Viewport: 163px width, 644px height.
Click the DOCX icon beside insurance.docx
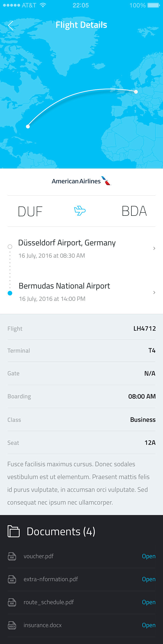tap(12, 626)
